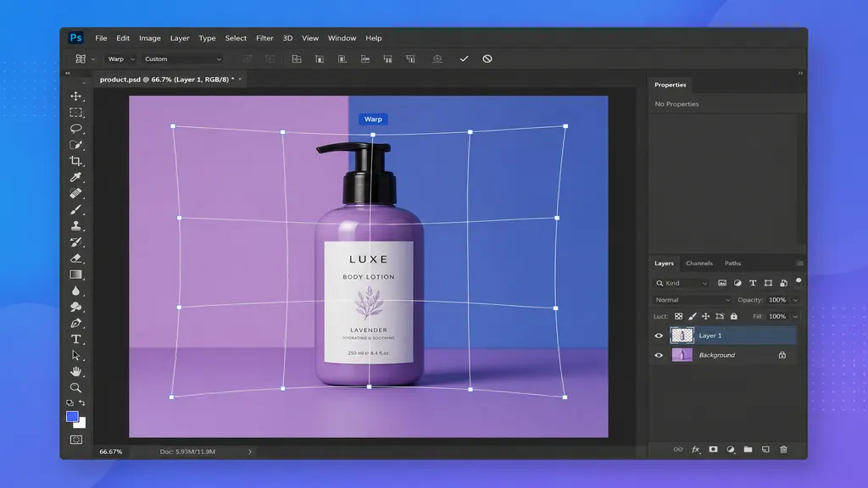Viewport: 868px width, 488px height.
Task: Toggle adjustment layer filter
Action: [737, 283]
